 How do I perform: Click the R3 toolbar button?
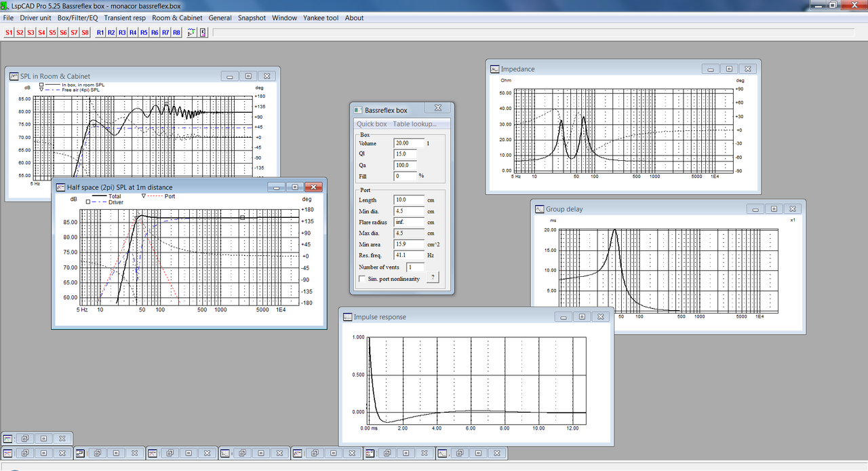[x=122, y=32]
